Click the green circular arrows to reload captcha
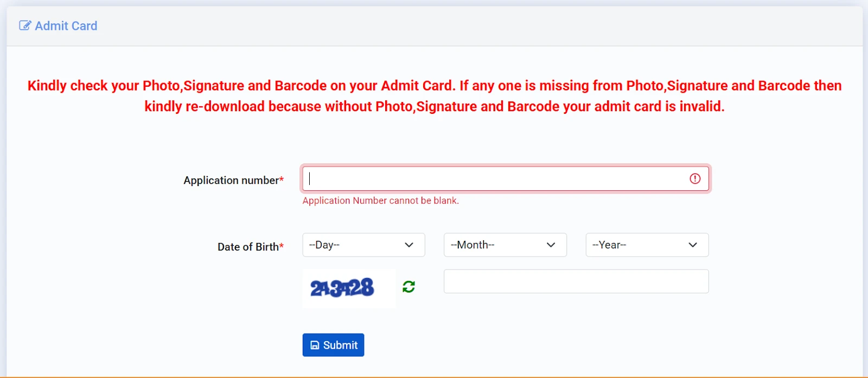This screenshot has width=868, height=378. (409, 287)
